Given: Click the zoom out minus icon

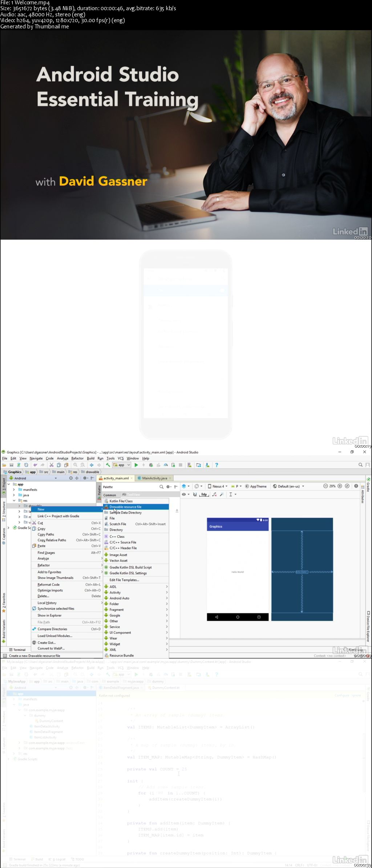Looking at the screenshot, I should (325, 486).
